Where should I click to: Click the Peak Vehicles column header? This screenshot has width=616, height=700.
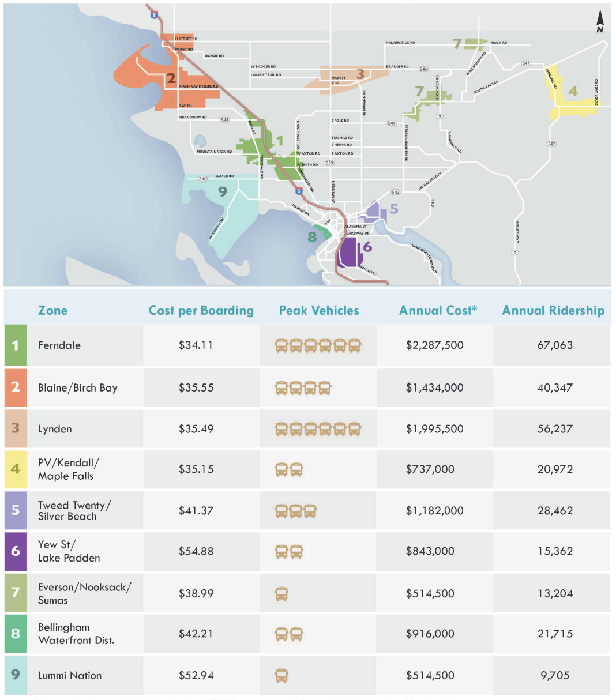(319, 311)
